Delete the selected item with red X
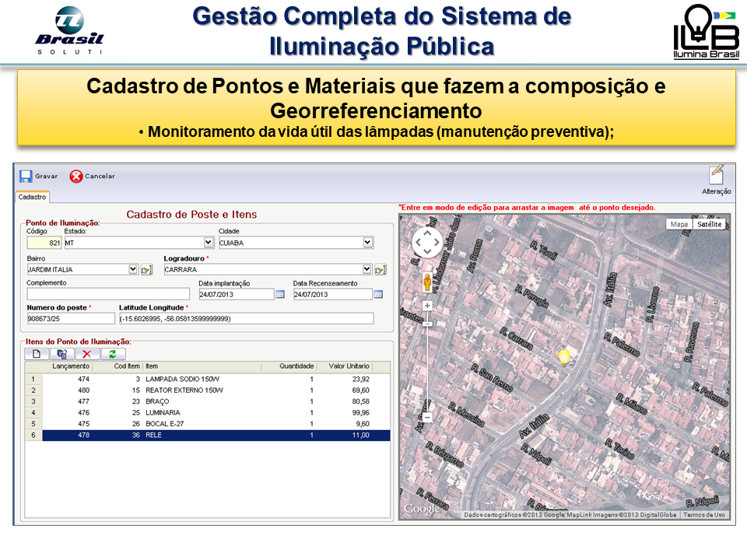 [86, 354]
